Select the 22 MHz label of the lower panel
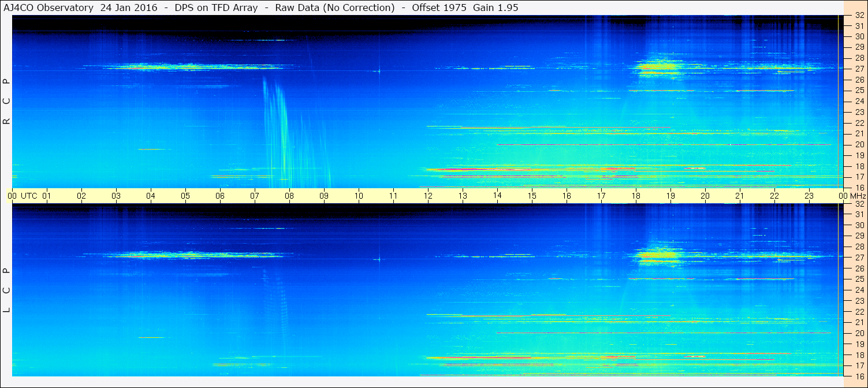Screen dimensions: 868x388 (858, 312)
